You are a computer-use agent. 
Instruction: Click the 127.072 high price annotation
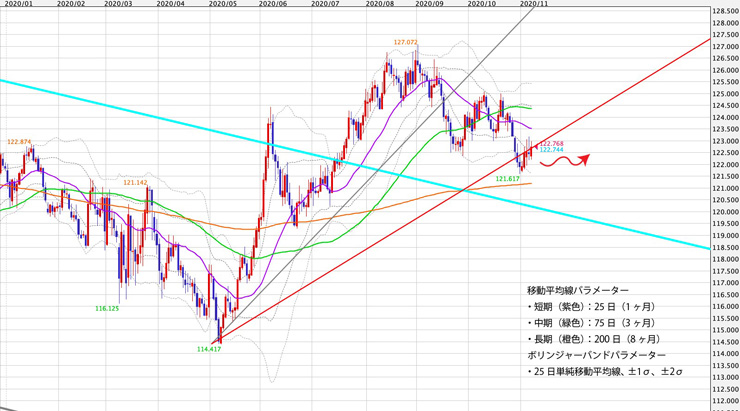406,42
